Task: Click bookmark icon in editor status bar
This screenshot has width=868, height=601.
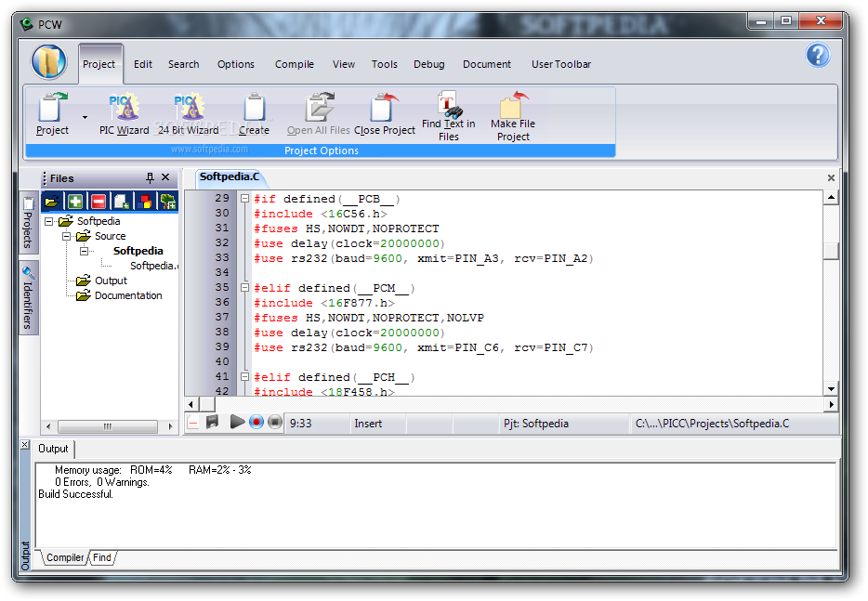Action: [x=212, y=423]
